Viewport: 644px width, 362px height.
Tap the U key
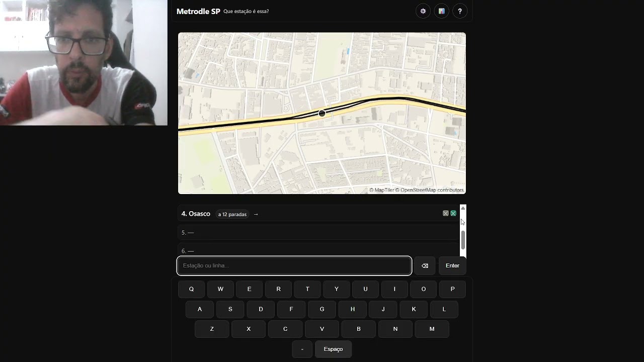pyautogui.click(x=365, y=289)
